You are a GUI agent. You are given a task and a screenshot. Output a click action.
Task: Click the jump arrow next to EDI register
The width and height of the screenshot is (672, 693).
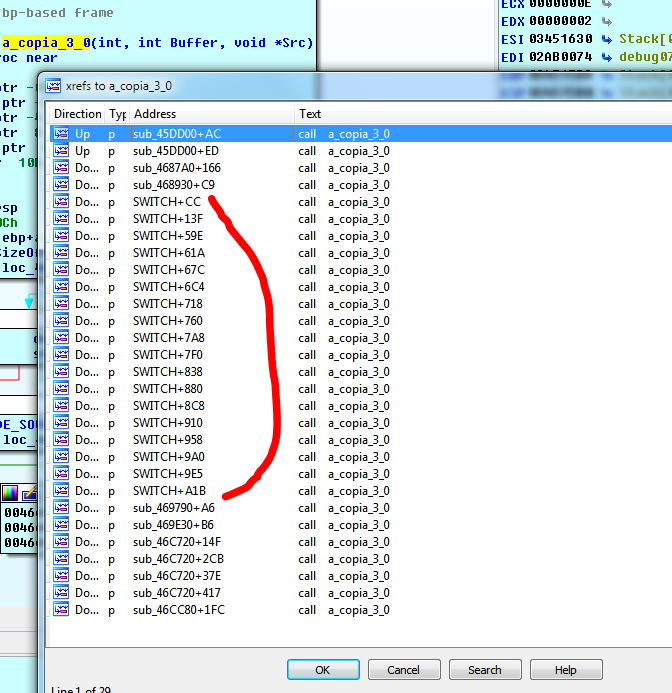coord(607,58)
